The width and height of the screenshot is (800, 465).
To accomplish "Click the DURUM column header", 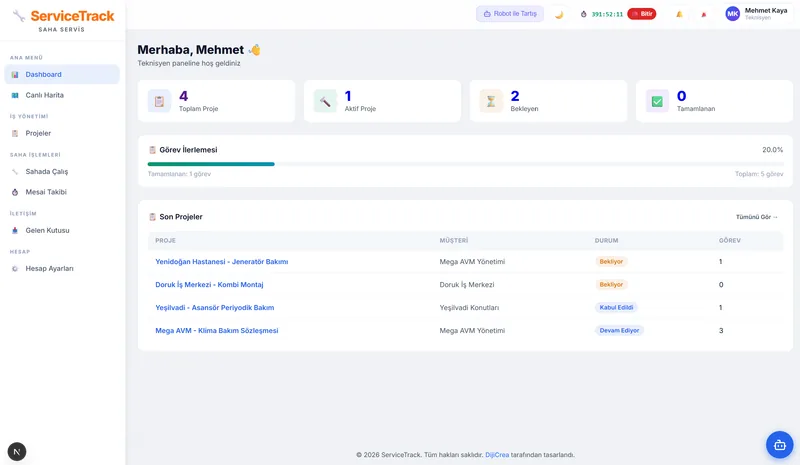I will coord(606,240).
